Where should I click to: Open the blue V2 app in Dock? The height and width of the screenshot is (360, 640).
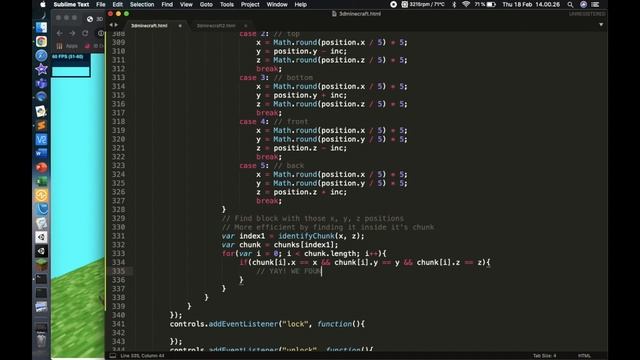[41, 139]
